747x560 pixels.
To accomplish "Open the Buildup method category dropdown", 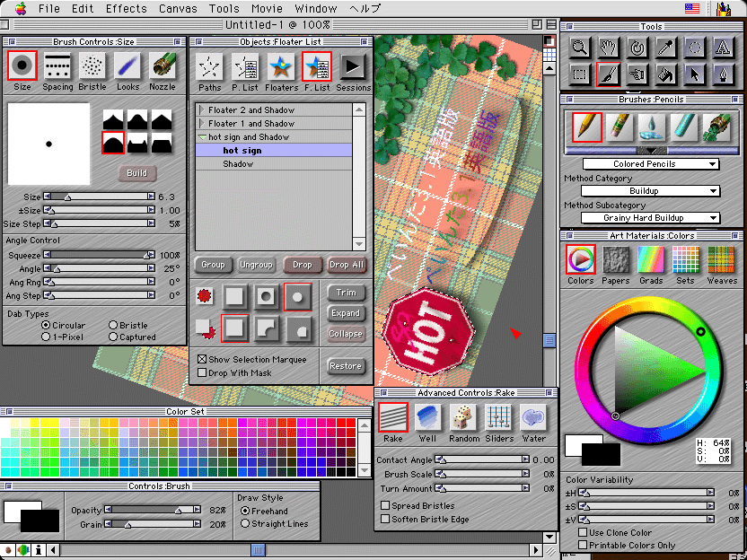I will pos(651,191).
